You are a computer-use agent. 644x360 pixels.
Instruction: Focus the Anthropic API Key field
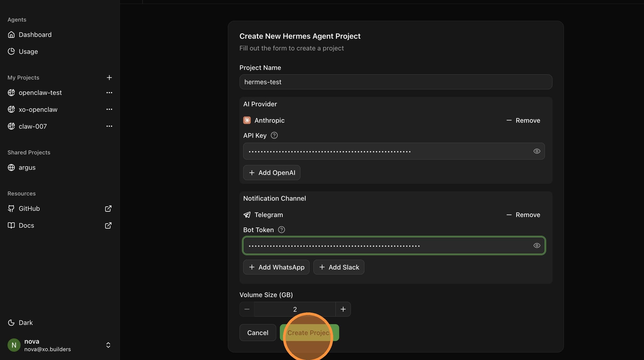point(394,151)
